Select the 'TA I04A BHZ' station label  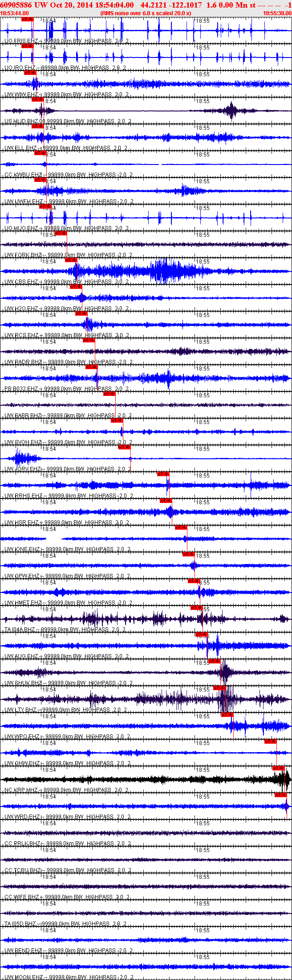[20, 630]
